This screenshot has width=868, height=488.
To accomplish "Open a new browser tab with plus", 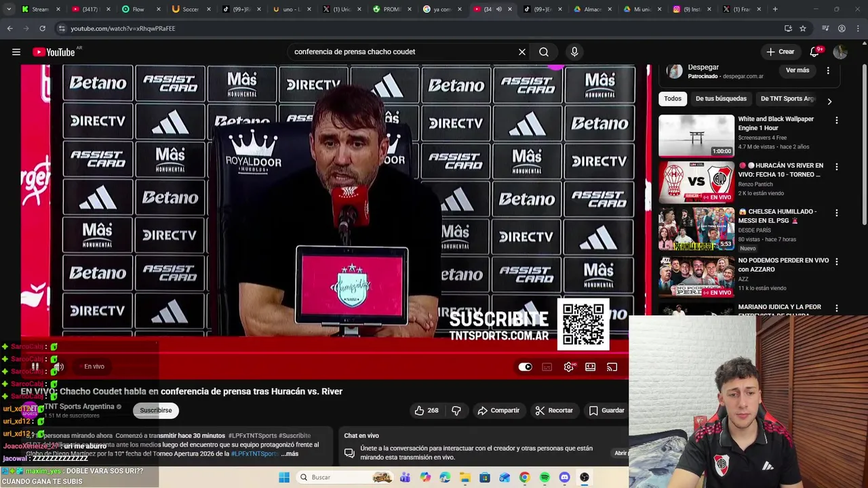I will (x=775, y=9).
